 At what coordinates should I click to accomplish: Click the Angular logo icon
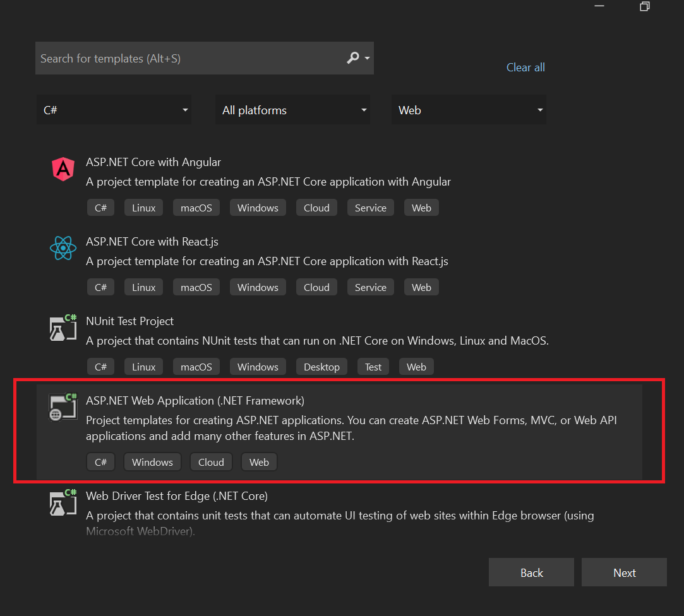pos(63,169)
